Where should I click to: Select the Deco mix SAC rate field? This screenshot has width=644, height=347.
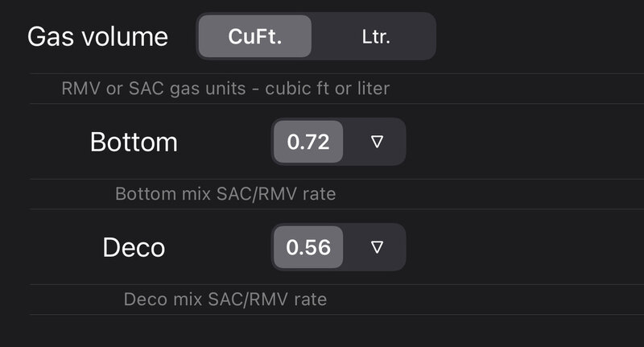308,247
